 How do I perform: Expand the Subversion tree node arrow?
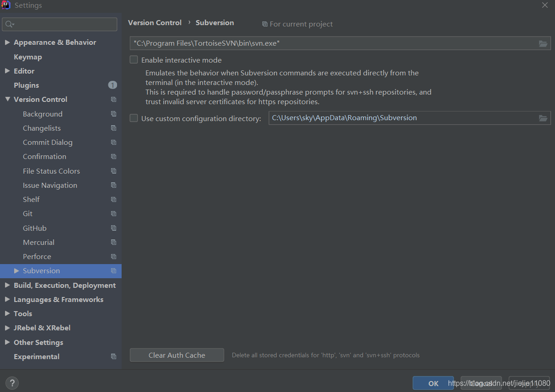[x=16, y=271]
